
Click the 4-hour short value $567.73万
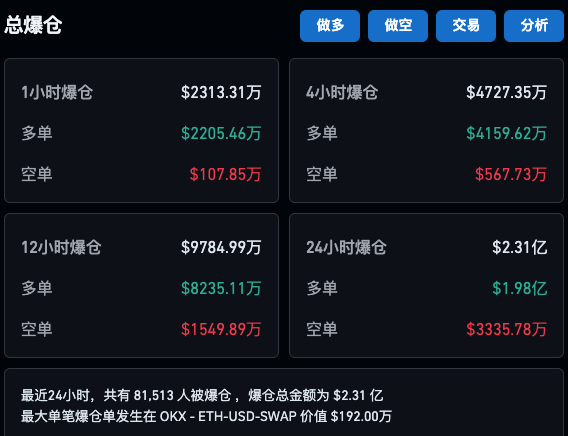click(x=511, y=174)
